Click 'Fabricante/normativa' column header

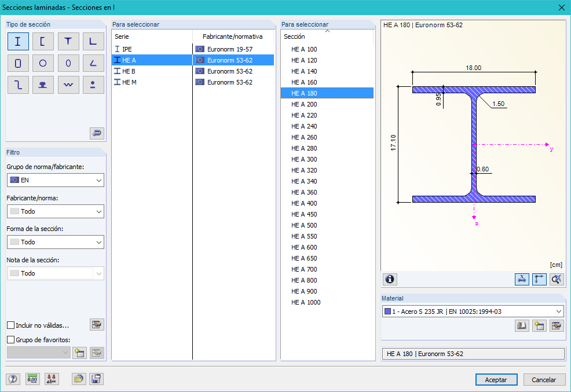(x=233, y=36)
